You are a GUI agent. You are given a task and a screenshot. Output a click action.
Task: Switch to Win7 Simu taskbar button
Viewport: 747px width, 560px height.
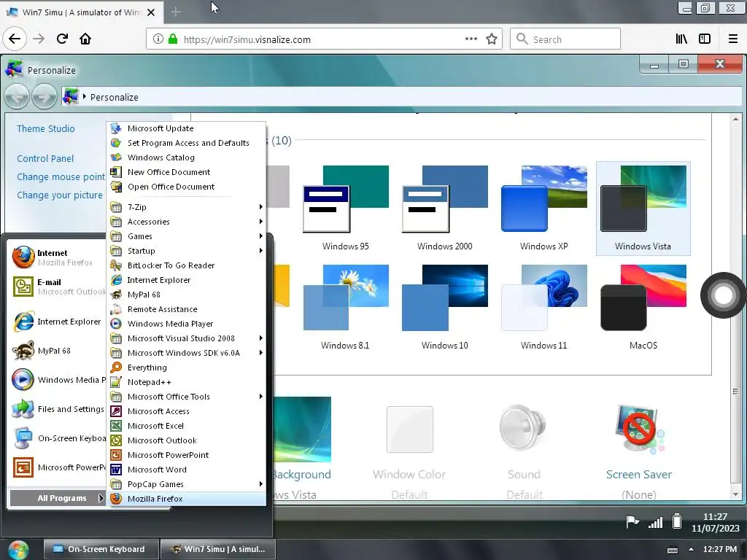coord(218,549)
